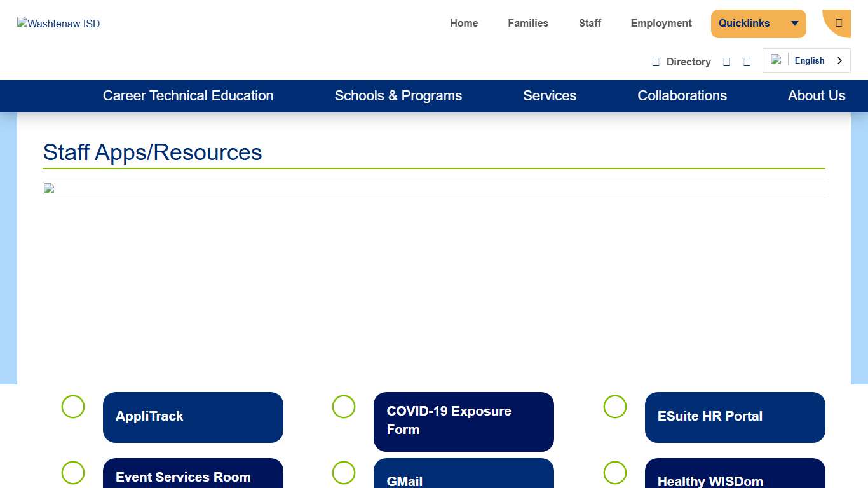868x488 pixels.
Task: Click the Career Technical Education tab
Action: click(x=188, y=96)
